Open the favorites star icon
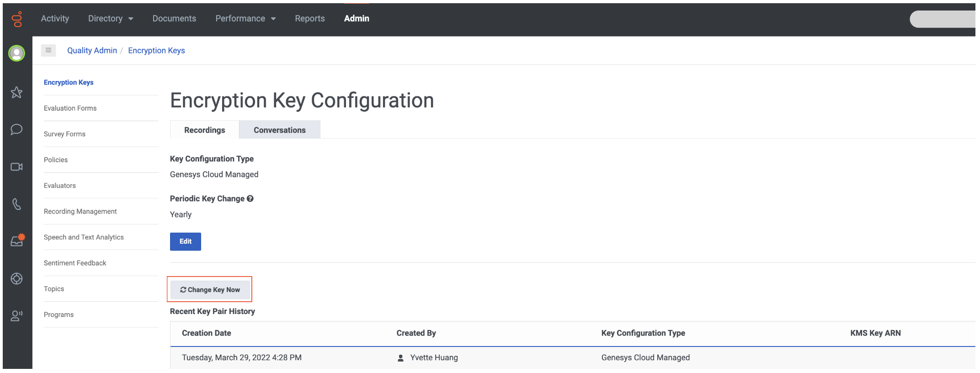The height and width of the screenshot is (373, 980). click(x=17, y=92)
